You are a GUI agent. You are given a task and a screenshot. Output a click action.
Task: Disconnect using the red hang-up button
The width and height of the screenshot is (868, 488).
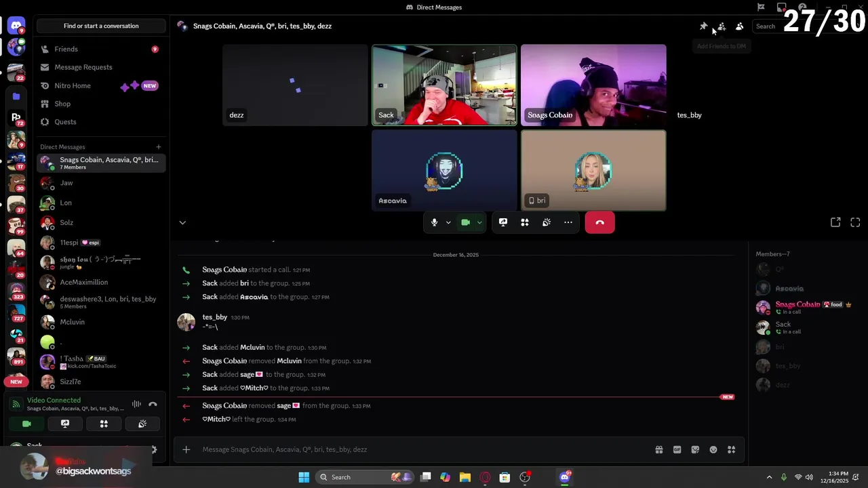(599, 222)
